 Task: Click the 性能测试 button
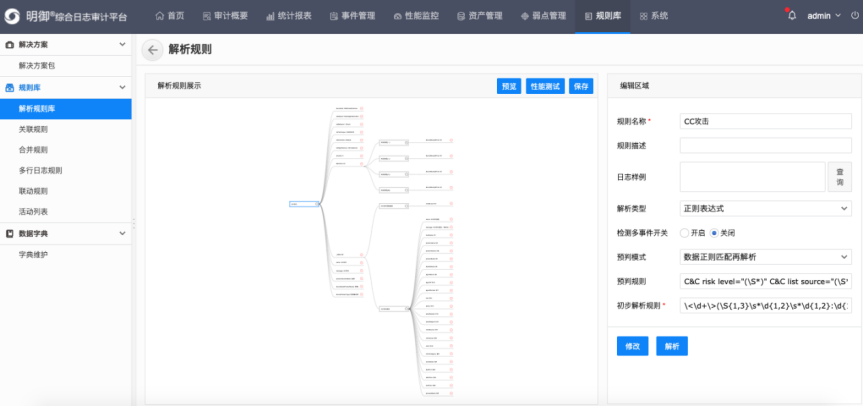pos(545,86)
